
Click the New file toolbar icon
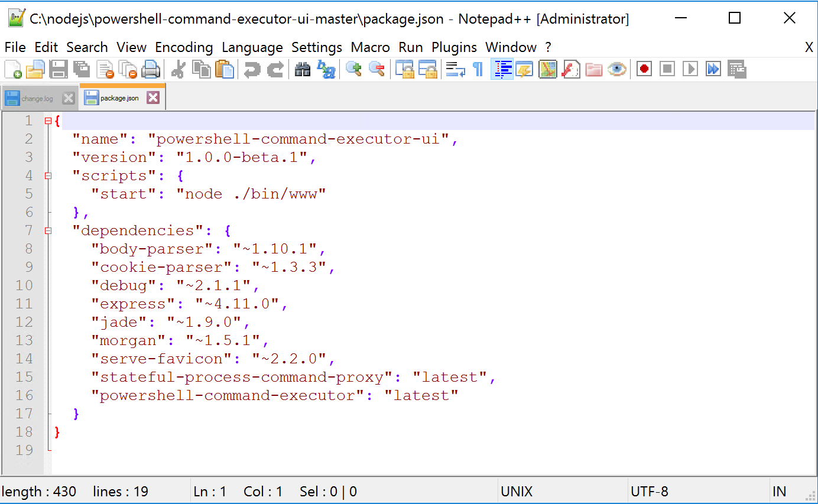(x=12, y=69)
